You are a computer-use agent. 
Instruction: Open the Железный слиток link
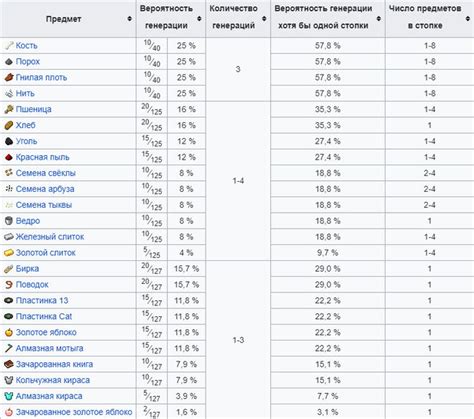click(x=50, y=237)
